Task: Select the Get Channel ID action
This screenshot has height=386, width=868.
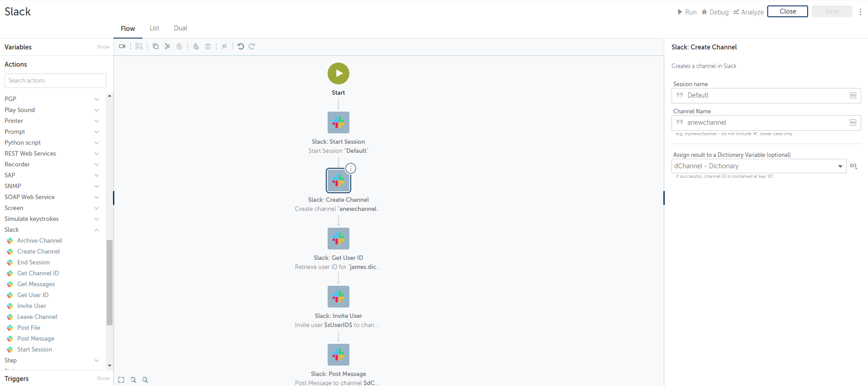Action: tap(38, 273)
